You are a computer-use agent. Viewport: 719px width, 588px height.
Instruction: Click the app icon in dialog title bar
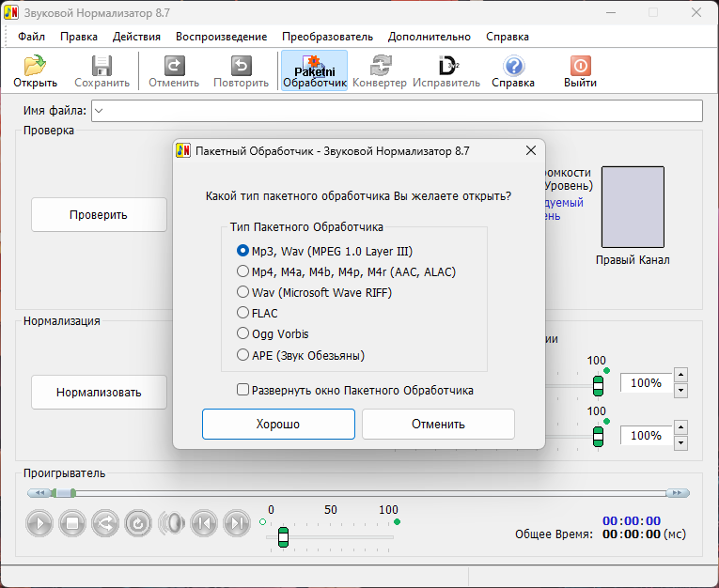[183, 151]
